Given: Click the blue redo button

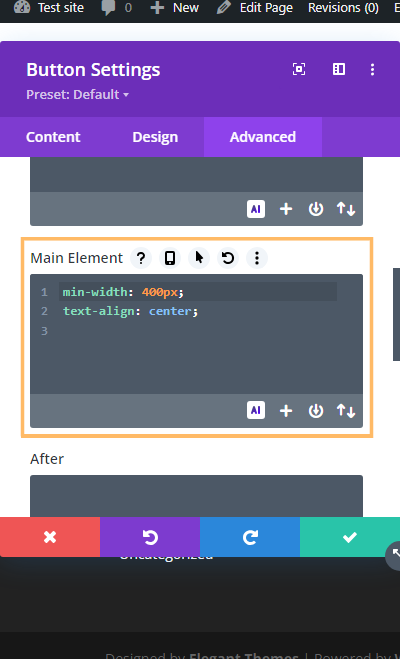Looking at the screenshot, I should click(x=250, y=537).
